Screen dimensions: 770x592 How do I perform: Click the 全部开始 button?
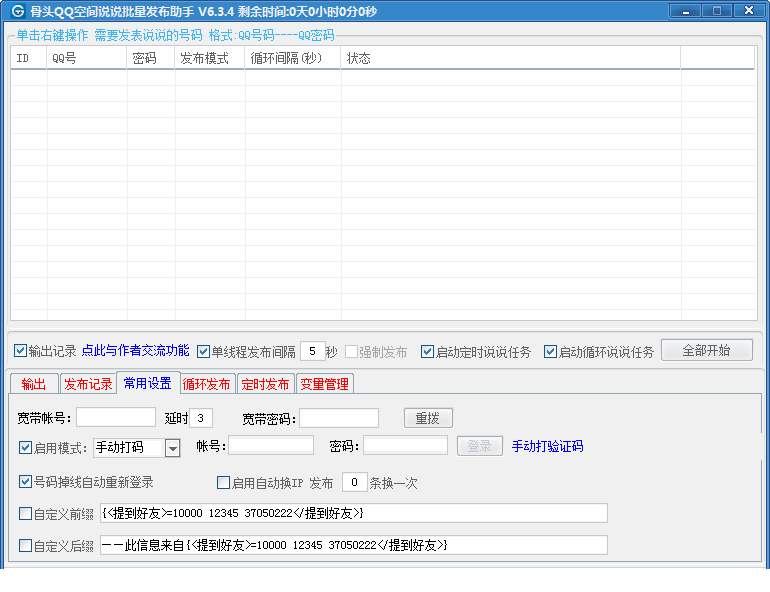[x=707, y=350]
